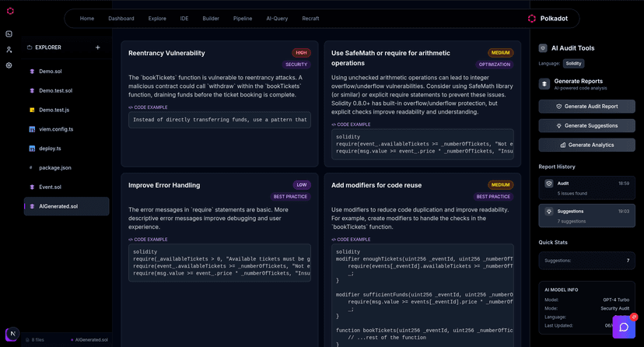Viewport: 644px width, 347px height.
Task: Open the terminal icon in left rail
Action: click(x=9, y=34)
